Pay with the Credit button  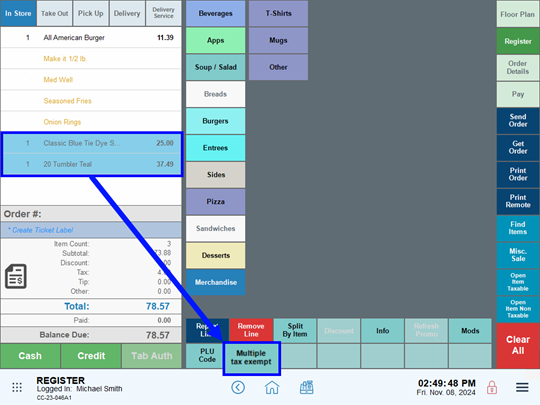point(91,356)
